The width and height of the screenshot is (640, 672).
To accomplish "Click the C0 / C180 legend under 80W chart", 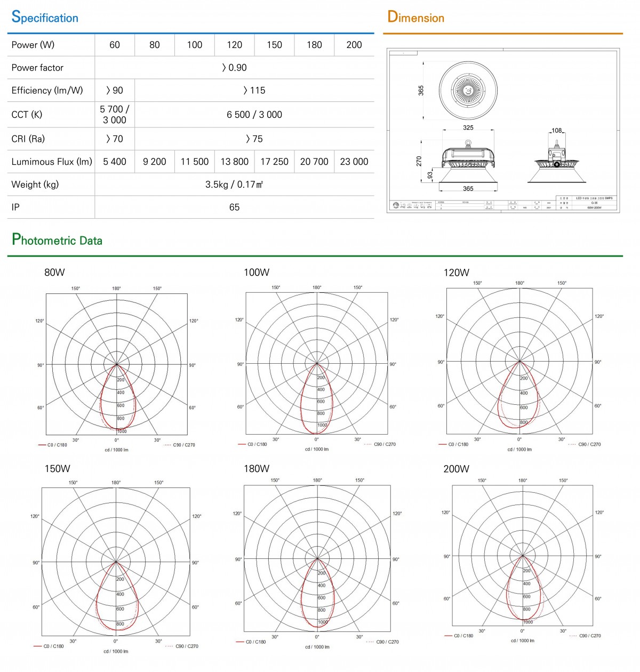I will [x=53, y=445].
